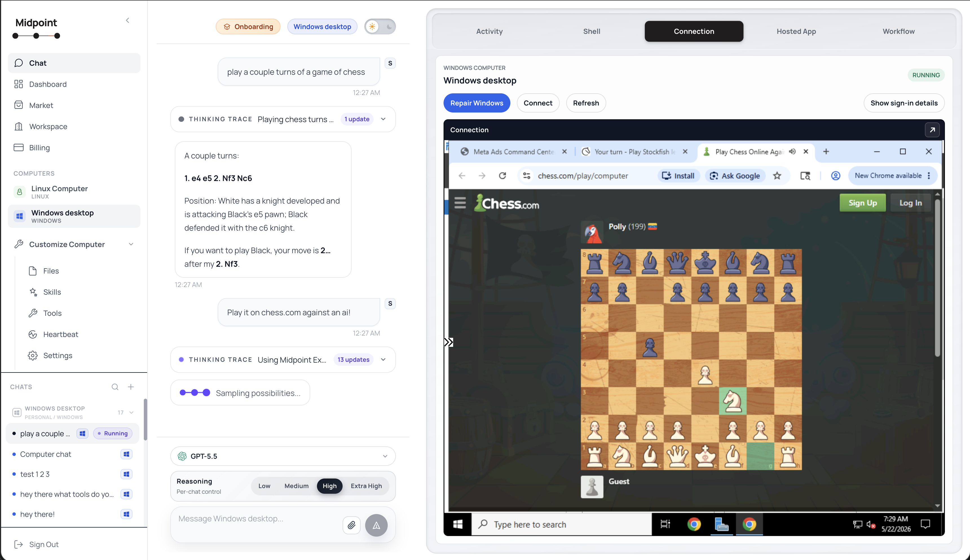Expand the Using Midpoint thinking trace
Viewport: 970px width, 560px height.
coord(383,360)
